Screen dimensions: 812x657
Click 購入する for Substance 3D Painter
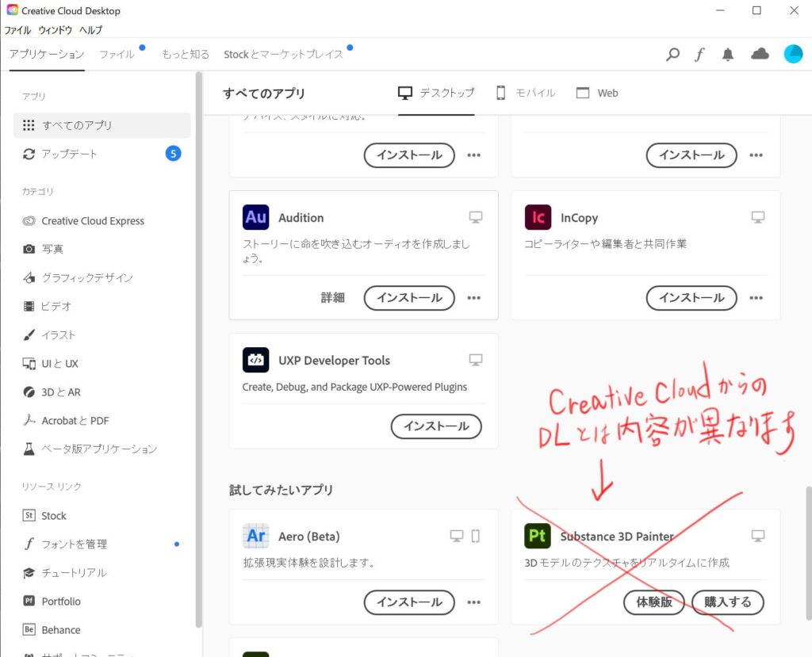728,602
